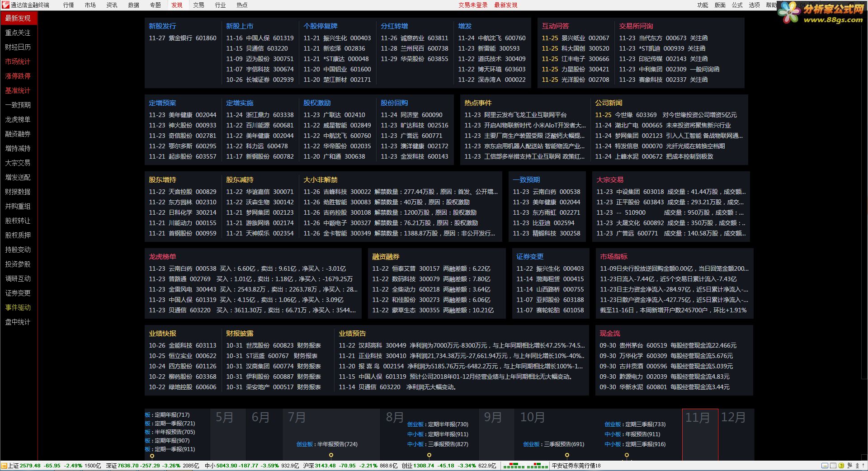Viewport: 868px width, 471px height.
Task: Click 阿里云发布飞龙工业互联网平台 news item
Action: 515,115
